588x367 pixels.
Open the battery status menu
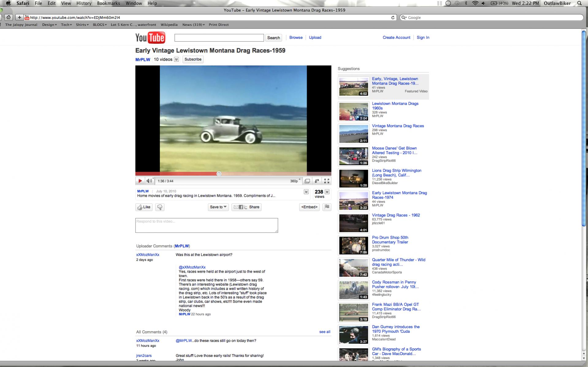pyautogui.click(x=499, y=3)
